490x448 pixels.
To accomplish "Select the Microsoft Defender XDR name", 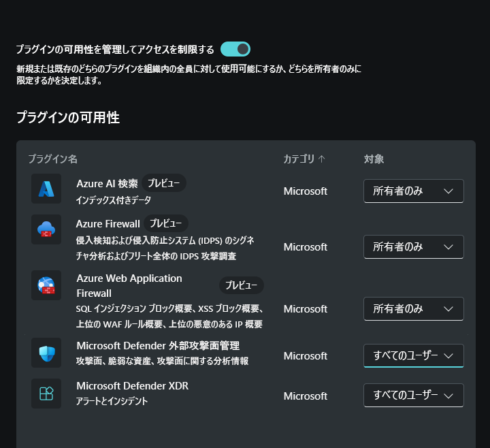I will click(133, 386).
